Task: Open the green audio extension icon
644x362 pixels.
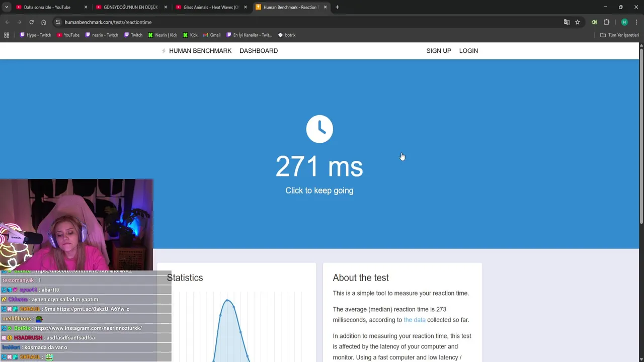Action: point(594,22)
